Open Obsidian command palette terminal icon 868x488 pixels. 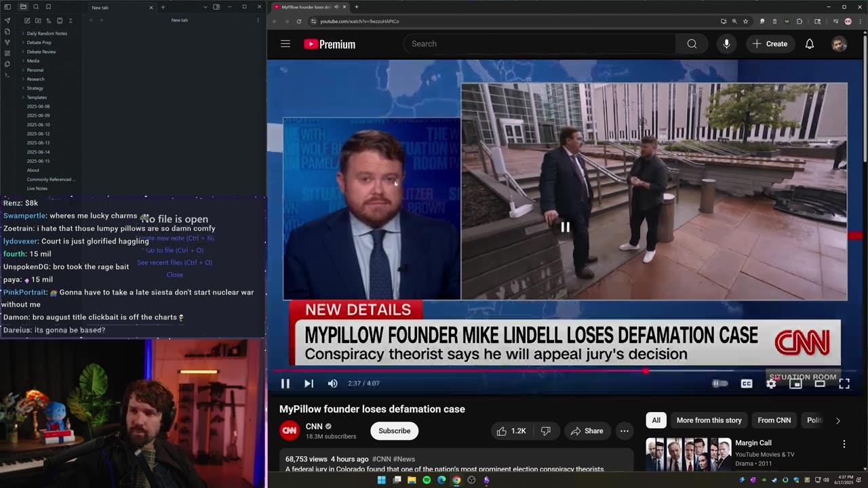pyautogui.click(x=7, y=75)
